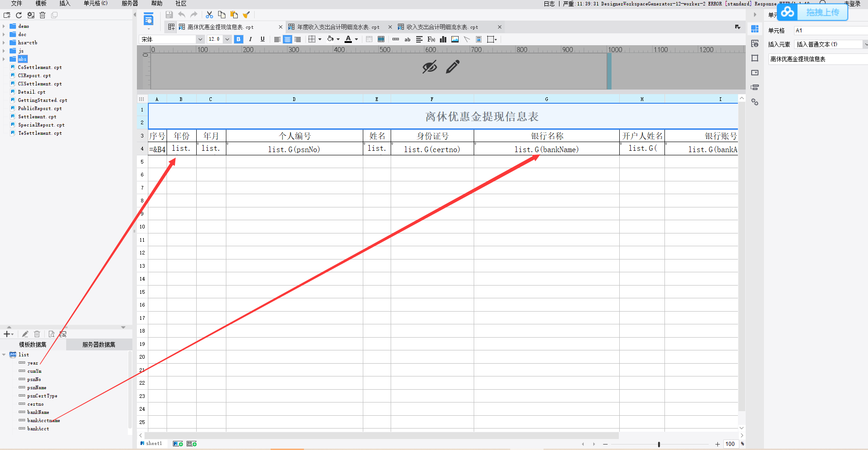Viewport: 868px width, 450px height.
Task: Align cell text right
Action: point(298,39)
